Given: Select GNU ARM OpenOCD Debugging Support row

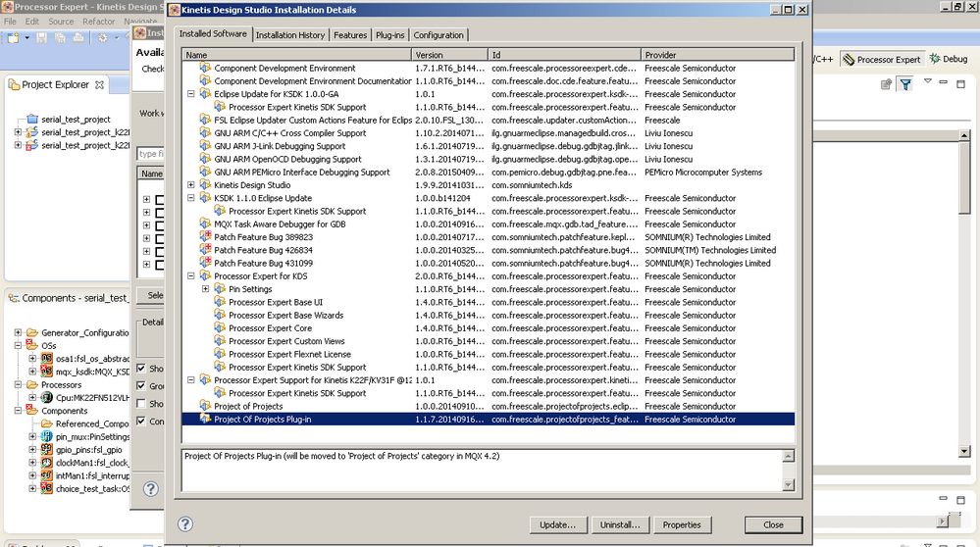Looking at the screenshot, I should coord(489,159).
